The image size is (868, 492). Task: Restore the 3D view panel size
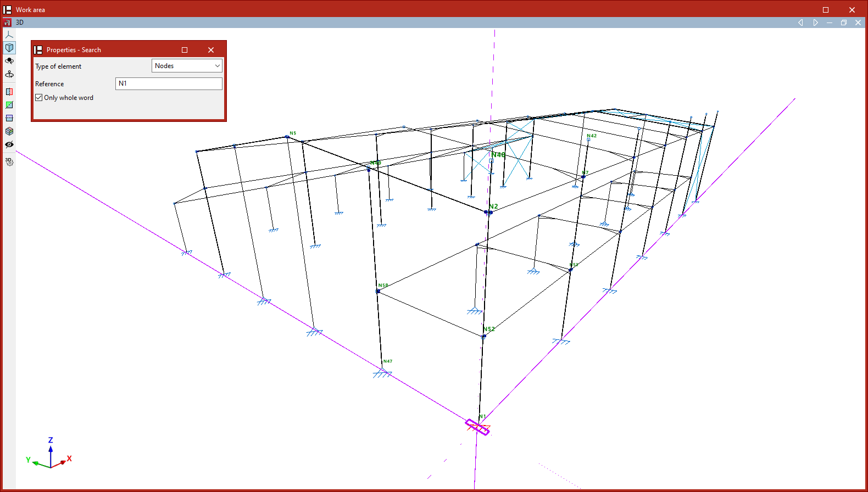tap(844, 23)
